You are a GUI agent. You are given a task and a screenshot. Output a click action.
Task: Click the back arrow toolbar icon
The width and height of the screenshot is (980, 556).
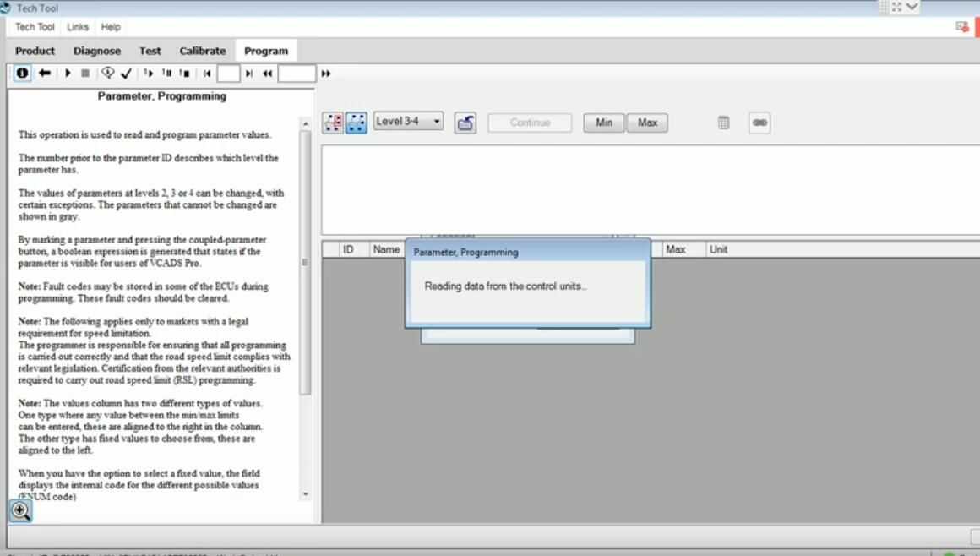(45, 74)
